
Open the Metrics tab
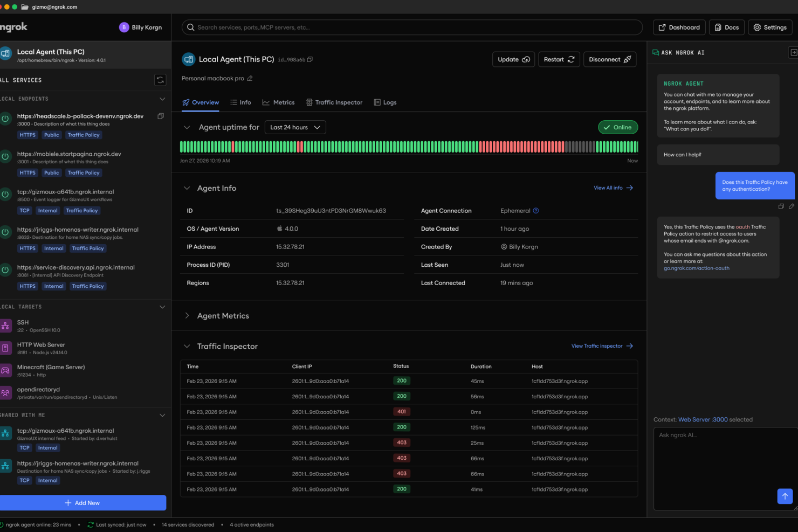coord(278,102)
